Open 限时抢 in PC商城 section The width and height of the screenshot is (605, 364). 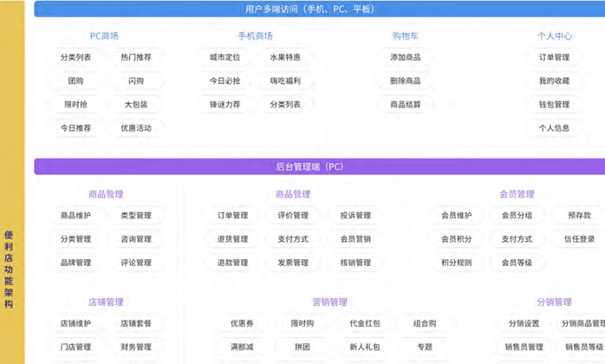[x=75, y=104]
